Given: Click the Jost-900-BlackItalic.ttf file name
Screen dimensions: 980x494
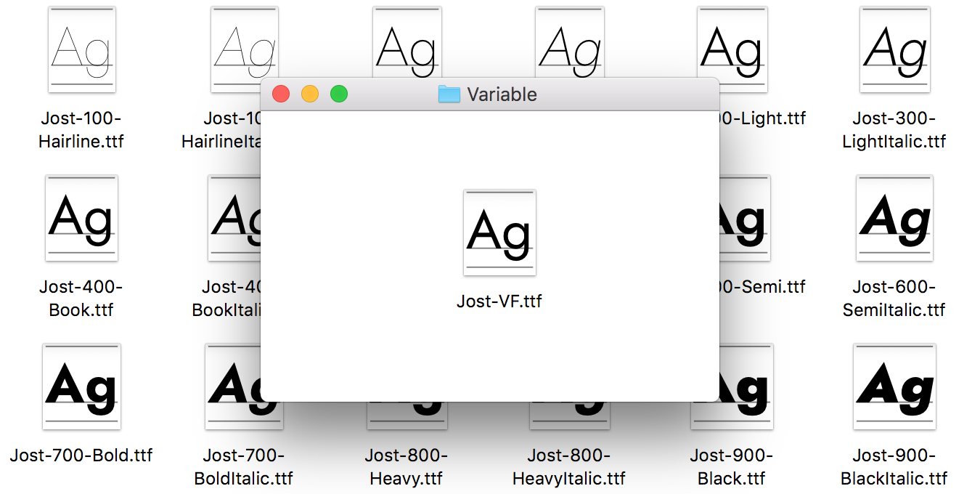Looking at the screenshot, I should (894, 466).
